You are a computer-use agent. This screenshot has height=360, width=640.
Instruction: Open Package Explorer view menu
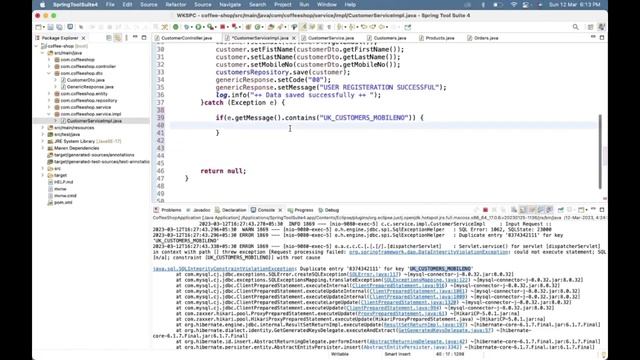tap(126, 38)
